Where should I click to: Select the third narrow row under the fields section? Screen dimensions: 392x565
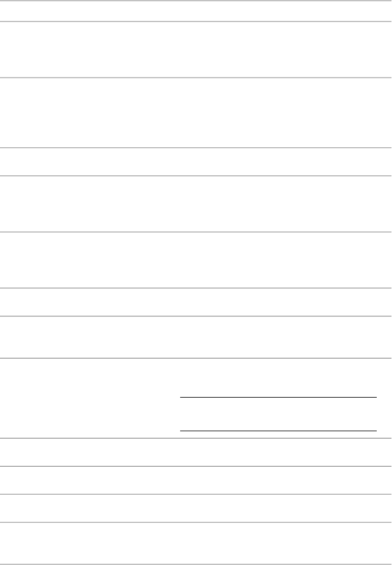coord(196,508)
